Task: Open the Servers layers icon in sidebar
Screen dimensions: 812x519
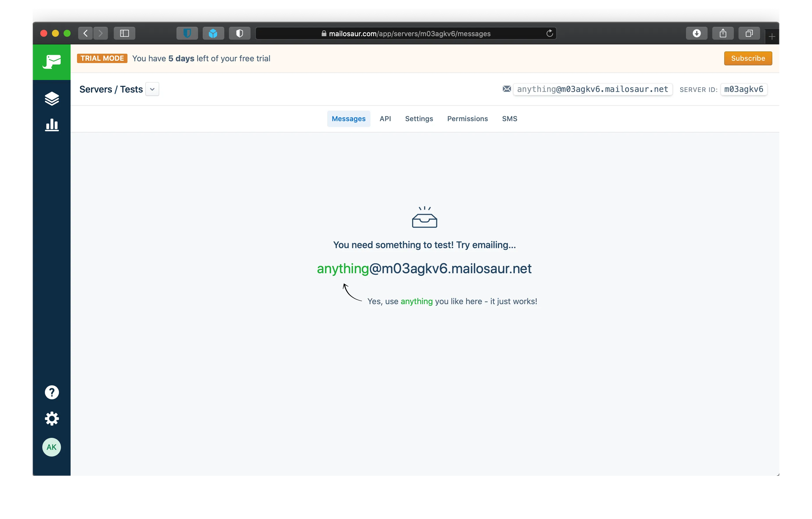Action: click(52, 99)
